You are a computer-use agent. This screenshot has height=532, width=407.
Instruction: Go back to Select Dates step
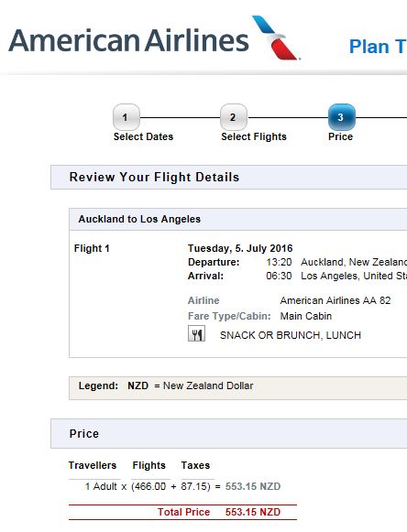click(143, 136)
